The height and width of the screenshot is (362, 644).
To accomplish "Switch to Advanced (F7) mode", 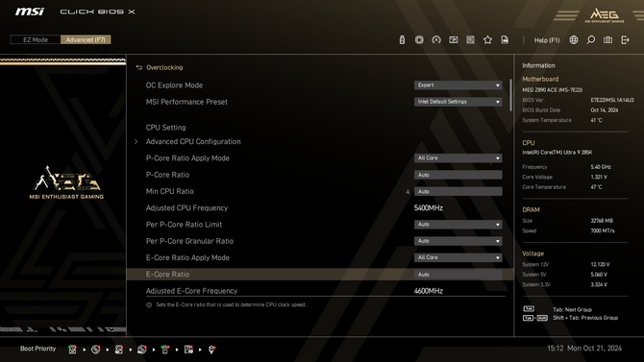I will coord(86,39).
